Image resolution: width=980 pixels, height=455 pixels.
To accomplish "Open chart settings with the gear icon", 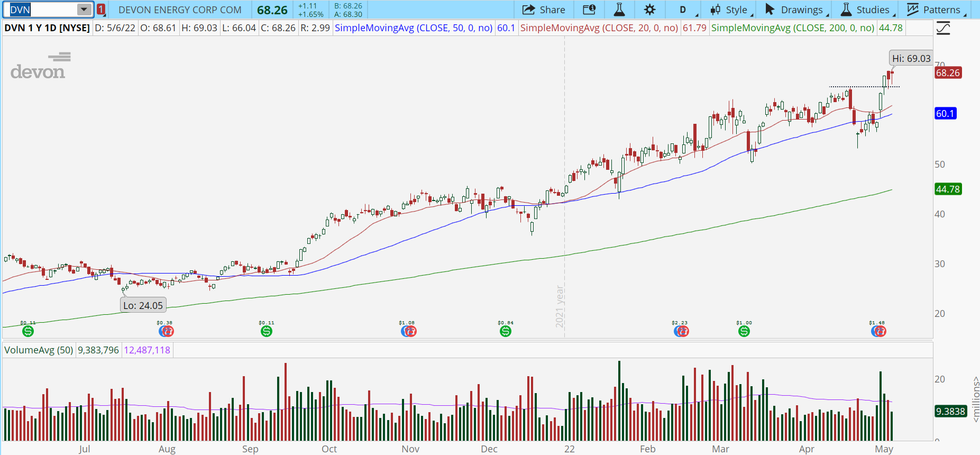I will (x=649, y=10).
